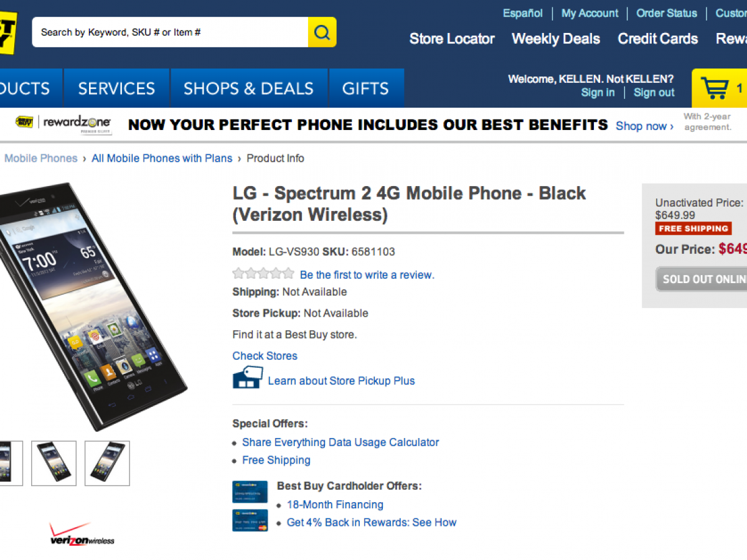Click the Check Stores link
This screenshot has width=747, height=560.
coord(265,356)
